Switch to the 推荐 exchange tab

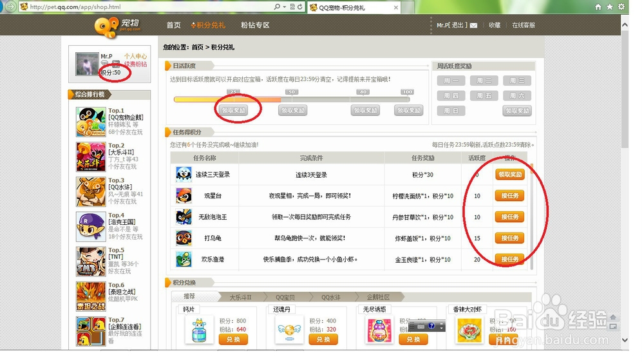point(189,296)
